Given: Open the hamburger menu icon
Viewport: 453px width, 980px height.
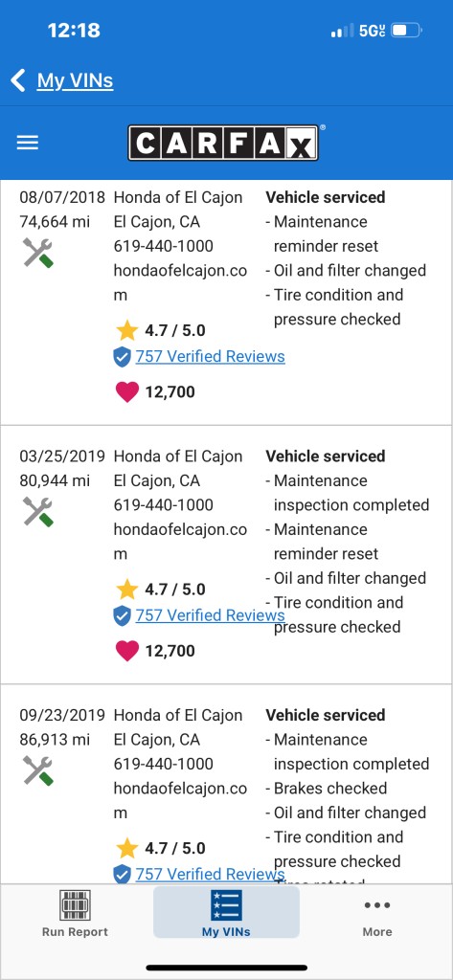Looking at the screenshot, I should tap(28, 143).
